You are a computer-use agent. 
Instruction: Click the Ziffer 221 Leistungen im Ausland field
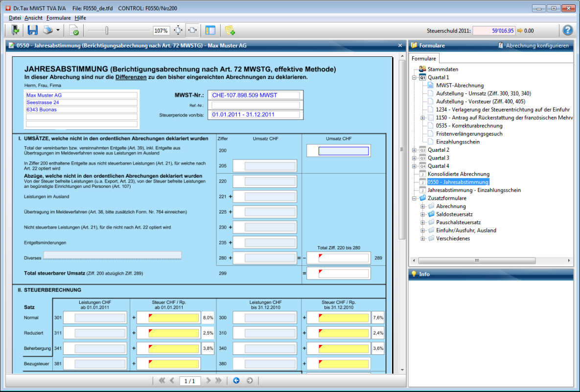[270, 197]
